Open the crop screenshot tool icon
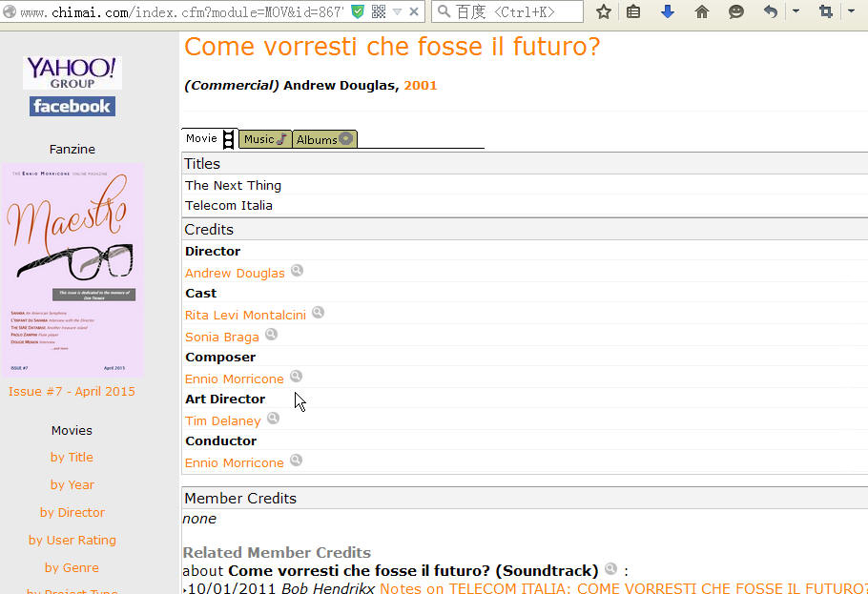868x594 pixels. [826, 11]
